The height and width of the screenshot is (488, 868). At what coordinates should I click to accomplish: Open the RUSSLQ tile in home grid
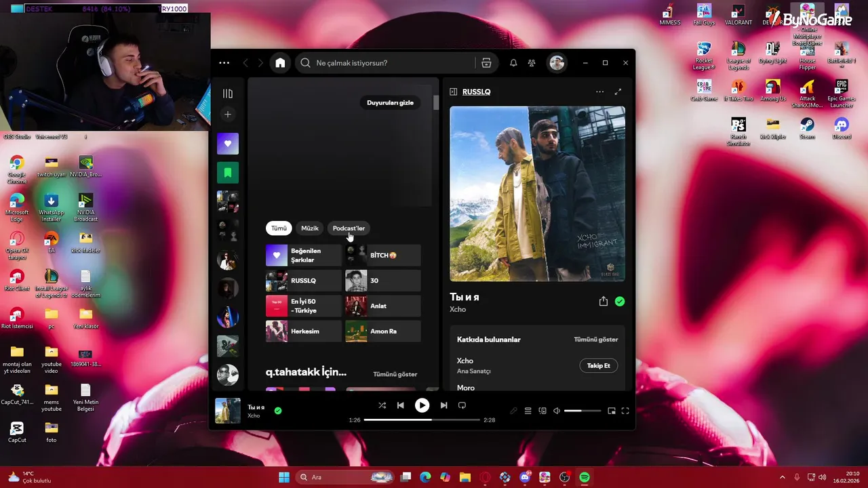coord(303,281)
